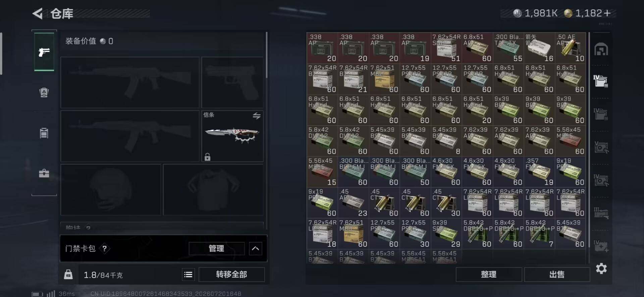Click the gold currency coin icon
This screenshot has height=297, width=644.
[568, 13]
